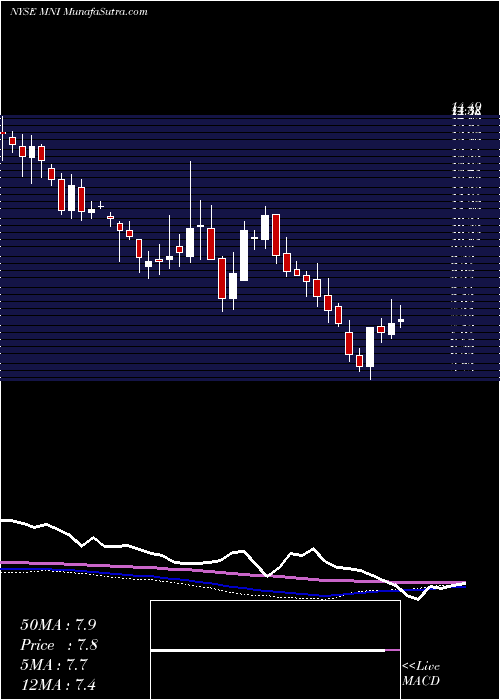
Task: Select the 50MA : 7.9 readout
Action: (x=58, y=625)
